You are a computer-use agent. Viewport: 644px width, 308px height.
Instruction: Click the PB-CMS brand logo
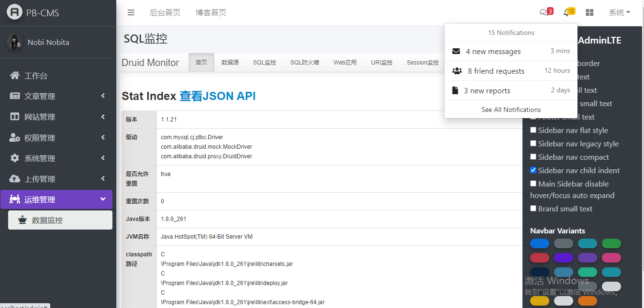click(15, 12)
